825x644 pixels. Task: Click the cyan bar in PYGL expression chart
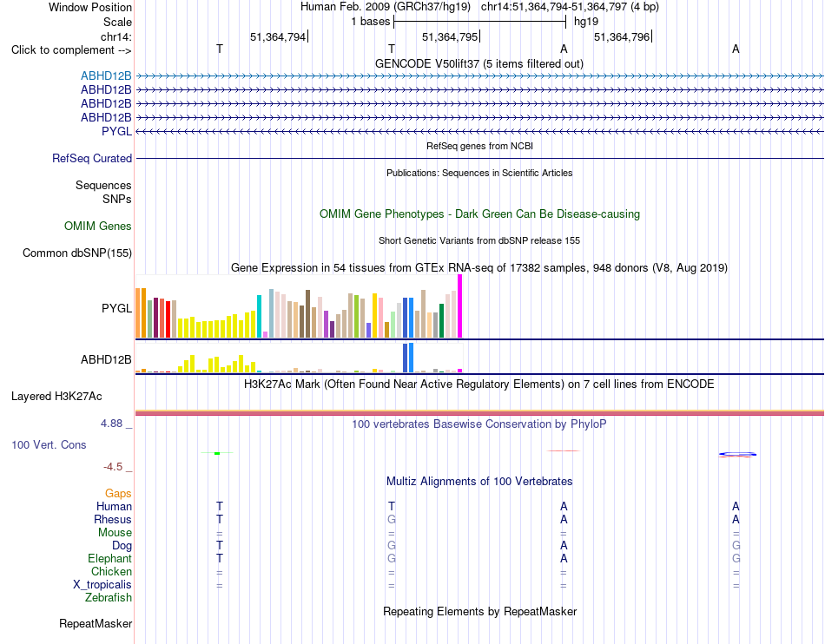click(x=259, y=317)
